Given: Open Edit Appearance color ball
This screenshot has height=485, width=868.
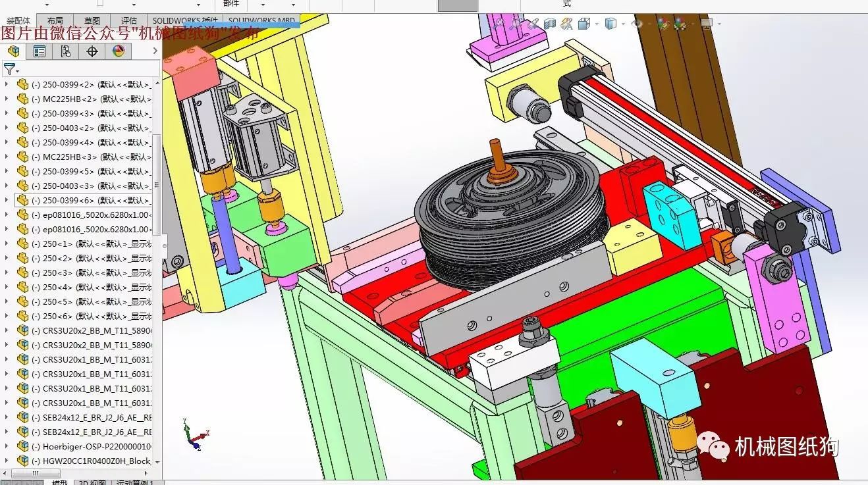Looking at the screenshot, I should (663, 24).
